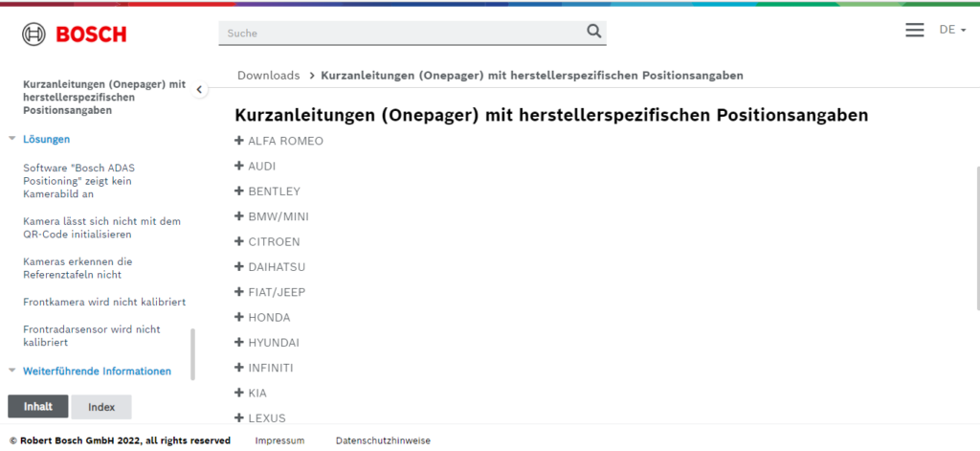Expand the INFINITI section
Viewport: 980px width, 451px height.
coord(264,368)
